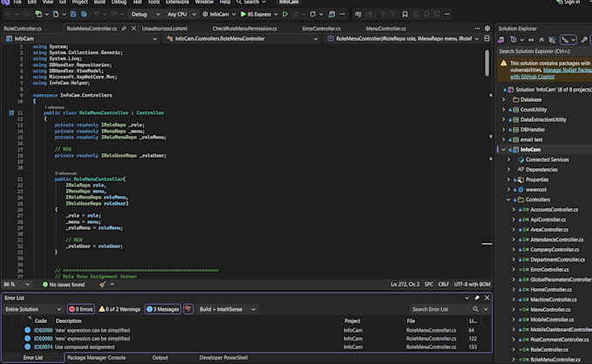Viewport: 592px width, 364px height.
Task: Select HomeController.cs in Solution Explorer
Action: pyautogui.click(x=551, y=290)
